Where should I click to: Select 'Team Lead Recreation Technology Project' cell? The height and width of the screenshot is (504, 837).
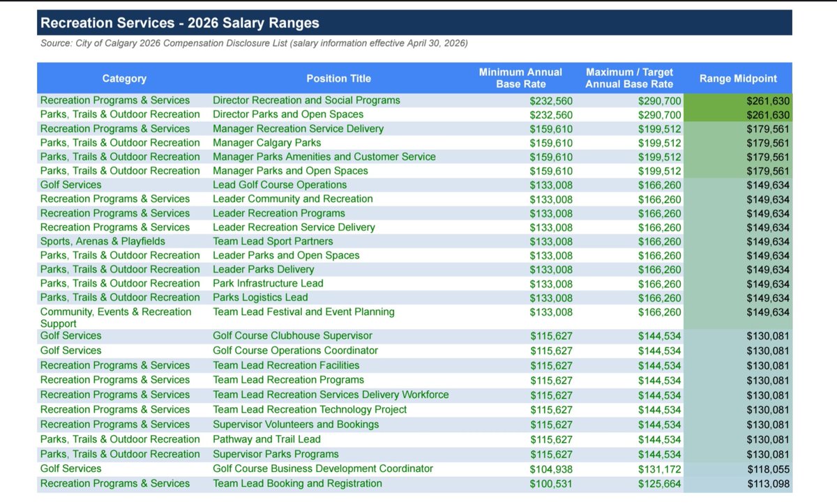(x=310, y=409)
